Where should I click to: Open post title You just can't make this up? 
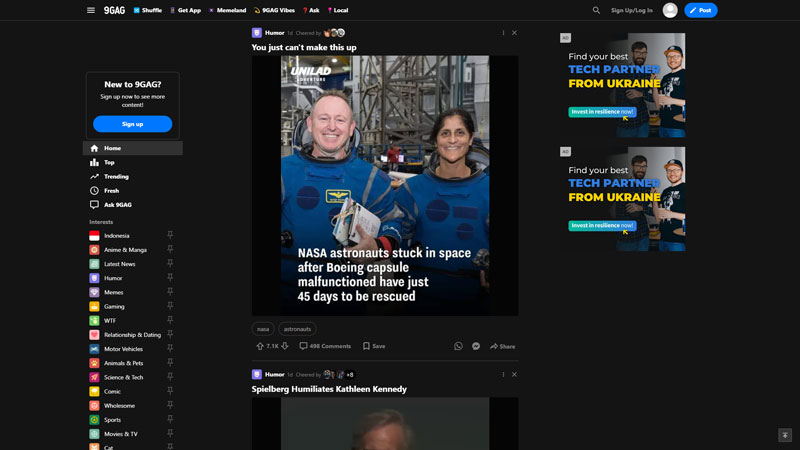click(304, 47)
